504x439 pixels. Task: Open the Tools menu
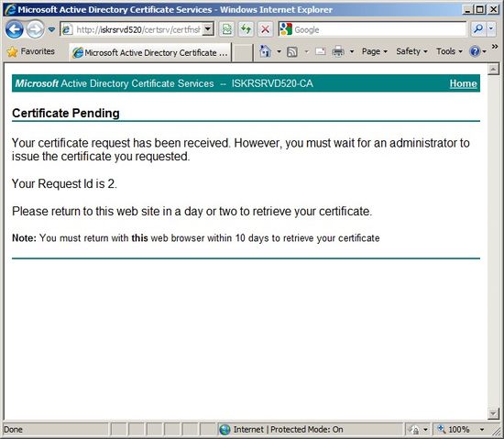click(449, 51)
